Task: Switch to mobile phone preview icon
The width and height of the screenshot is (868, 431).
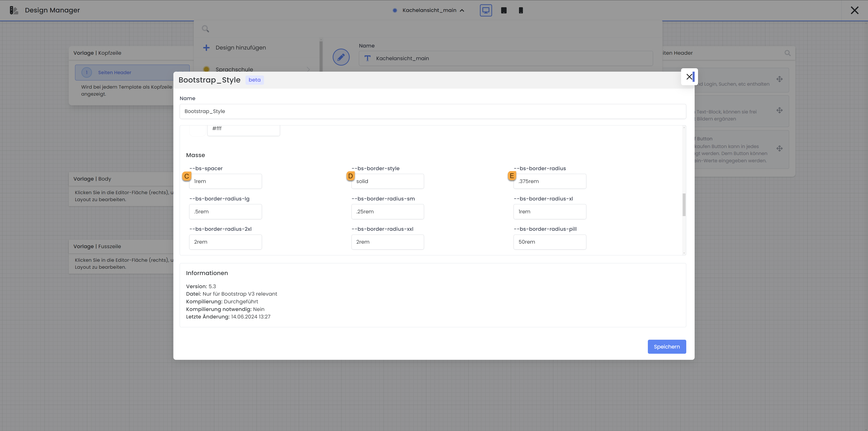Action: click(x=521, y=10)
